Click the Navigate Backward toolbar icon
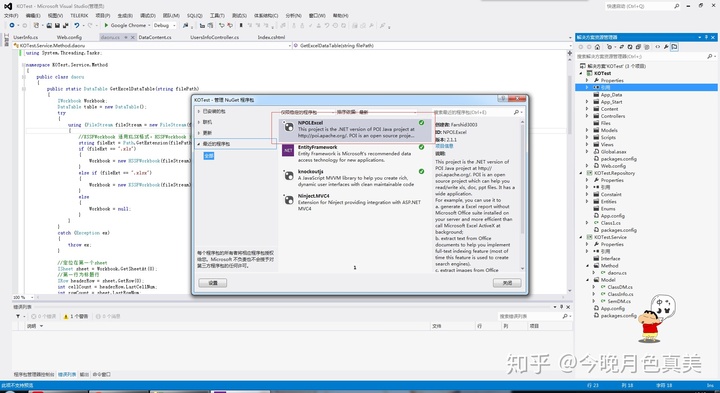The height and width of the screenshot is (393, 720). pos(12,26)
